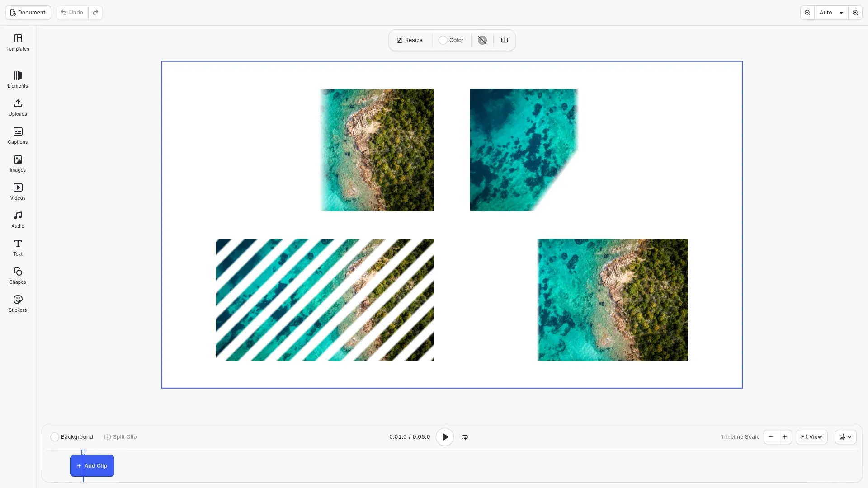Select the bottom-right coastline image
This screenshot has height=488, width=868.
[x=613, y=300]
